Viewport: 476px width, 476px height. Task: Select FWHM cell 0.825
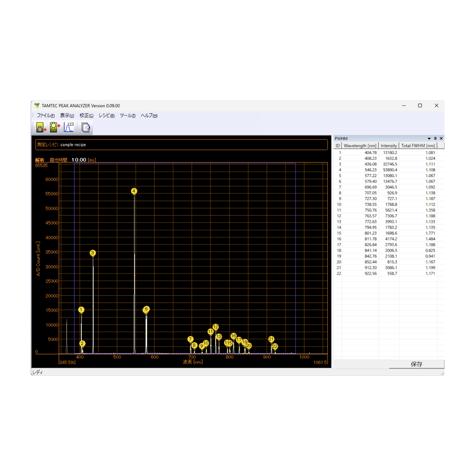tap(430, 250)
